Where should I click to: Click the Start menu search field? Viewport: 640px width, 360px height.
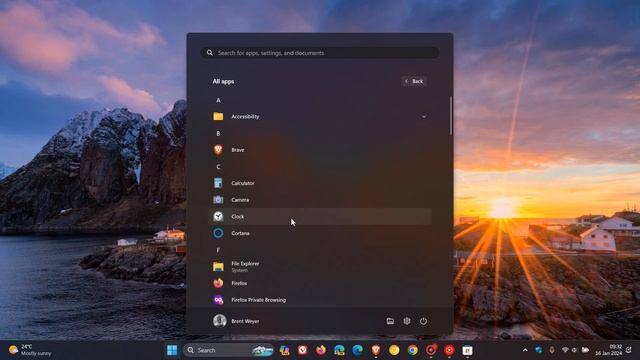[320, 53]
